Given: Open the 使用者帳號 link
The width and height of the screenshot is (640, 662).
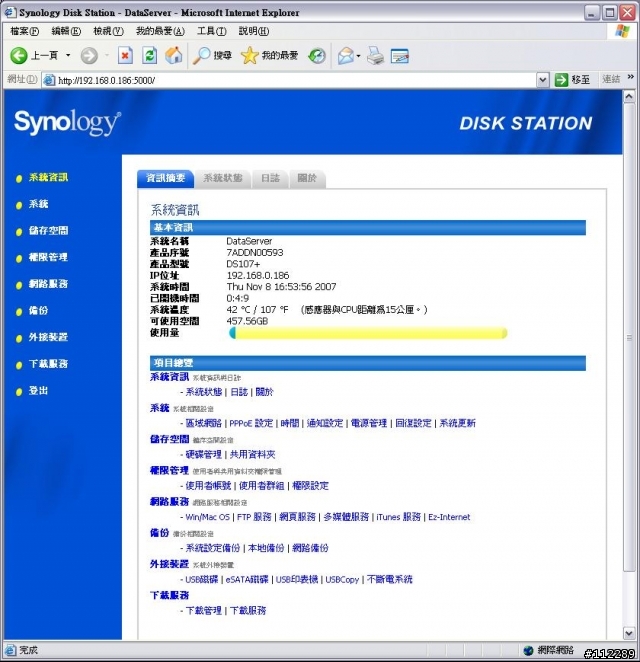Looking at the screenshot, I should click(x=208, y=486).
